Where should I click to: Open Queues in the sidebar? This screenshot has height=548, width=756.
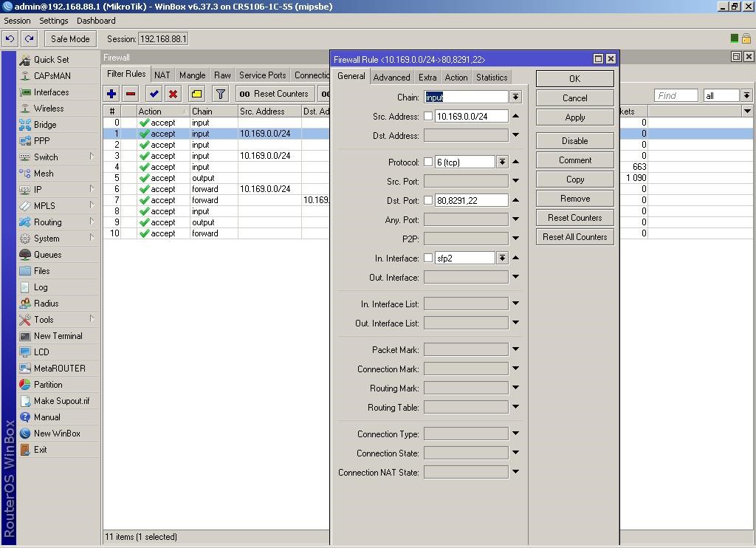(x=47, y=254)
